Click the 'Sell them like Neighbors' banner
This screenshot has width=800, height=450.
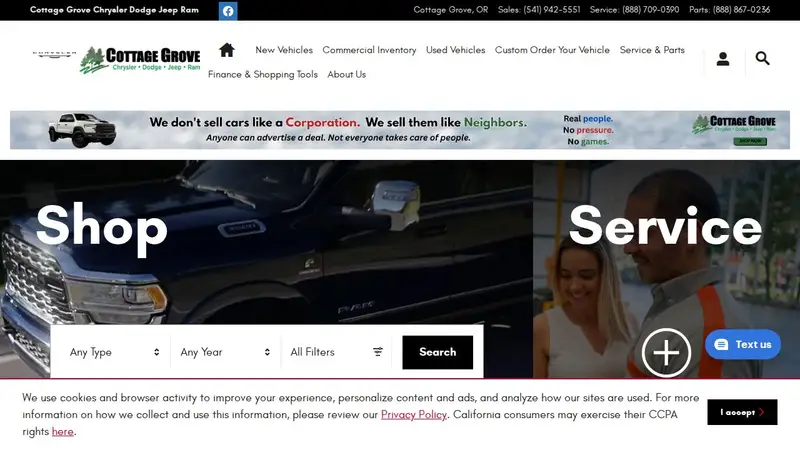coord(399,130)
